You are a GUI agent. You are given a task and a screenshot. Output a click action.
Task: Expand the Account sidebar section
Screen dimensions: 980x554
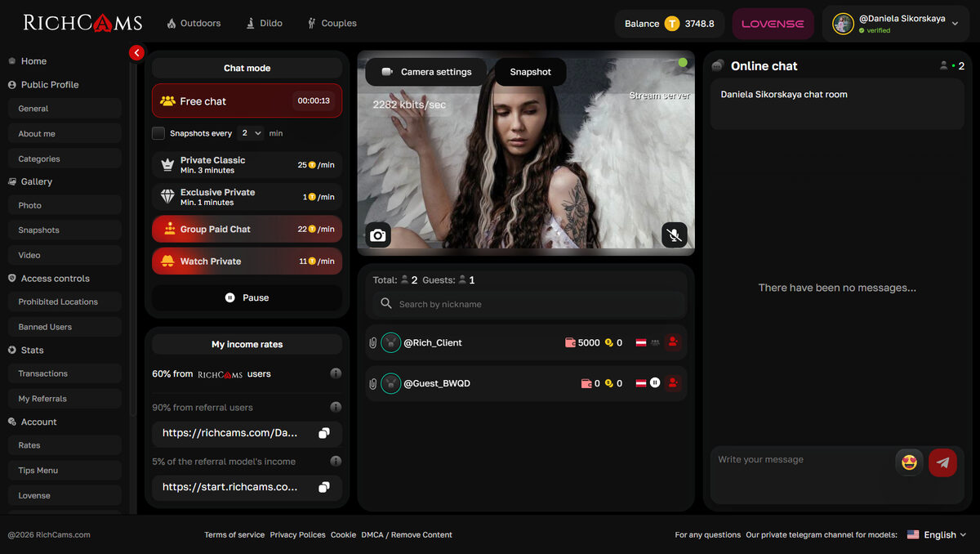[33, 422]
